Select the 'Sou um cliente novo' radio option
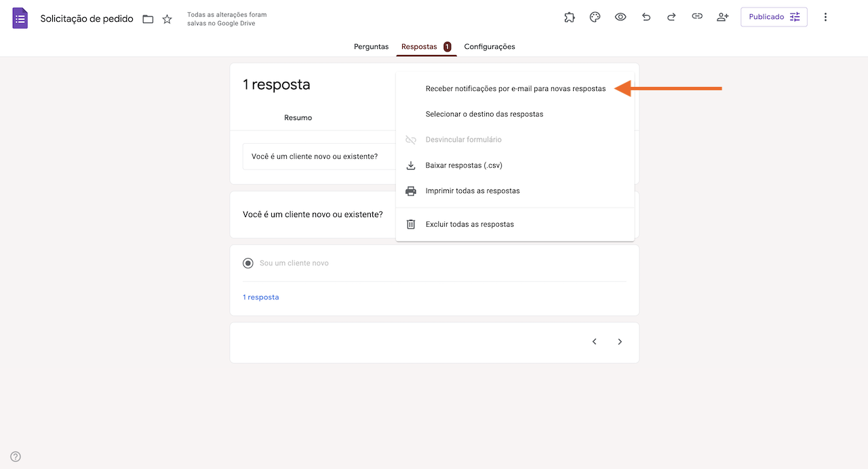Viewport: 868px width, 469px height. click(248, 263)
